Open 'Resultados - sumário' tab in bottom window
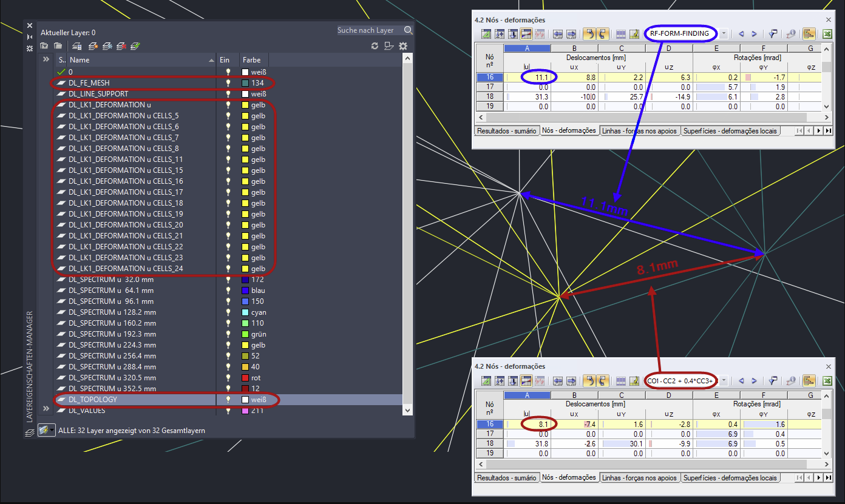Image resolution: width=845 pixels, height=504 pixels. pyautogui.click(x=506, y=477)
